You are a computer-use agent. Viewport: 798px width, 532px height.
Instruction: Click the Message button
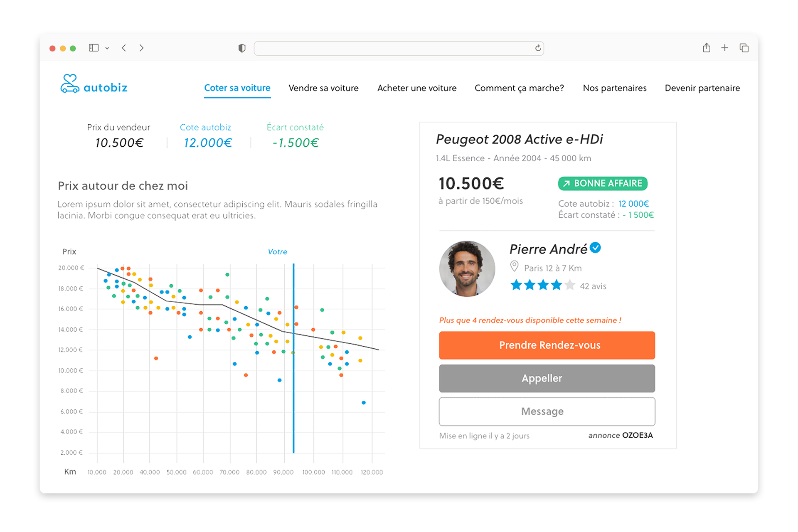coord(547,411)
